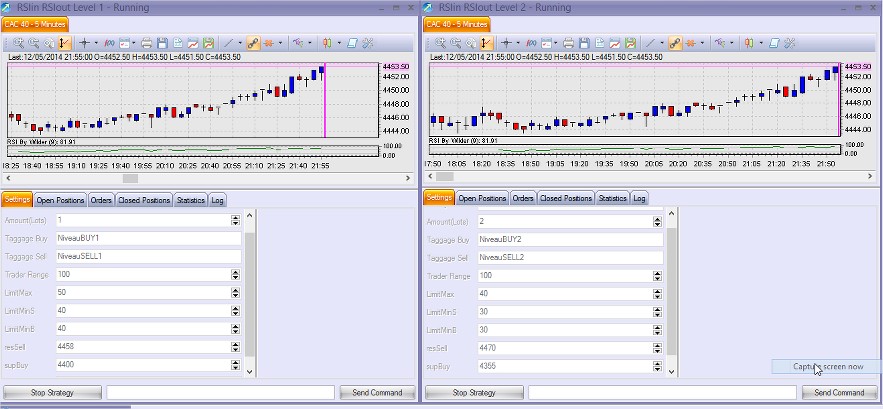
Task: Open the Open Positions tab in Level 1
Action: coord(60,200)
